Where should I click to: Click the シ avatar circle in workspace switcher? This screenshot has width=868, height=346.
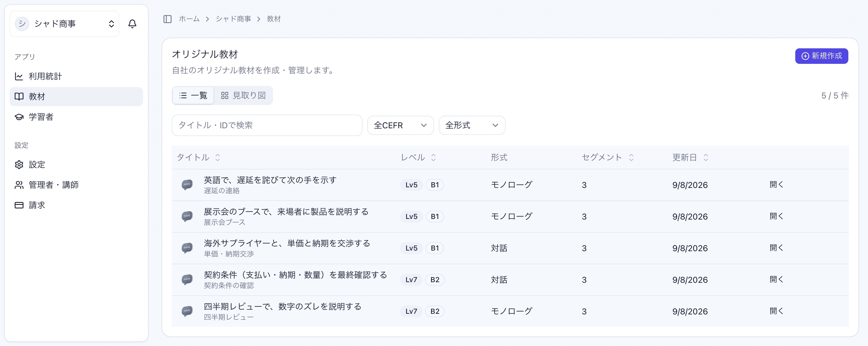click(x=22, y=24)
